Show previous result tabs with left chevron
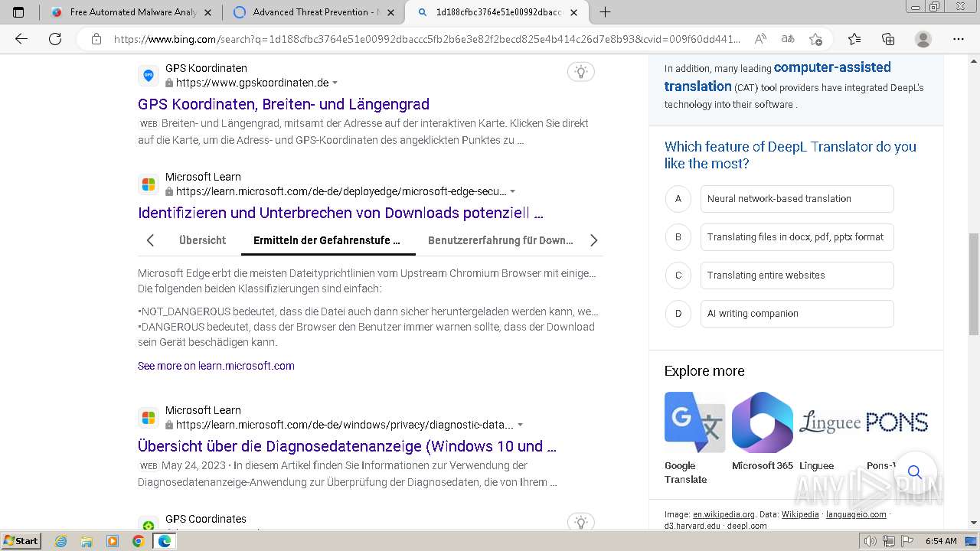The height and width of the screenshot is (551, 980). [150, 240]
